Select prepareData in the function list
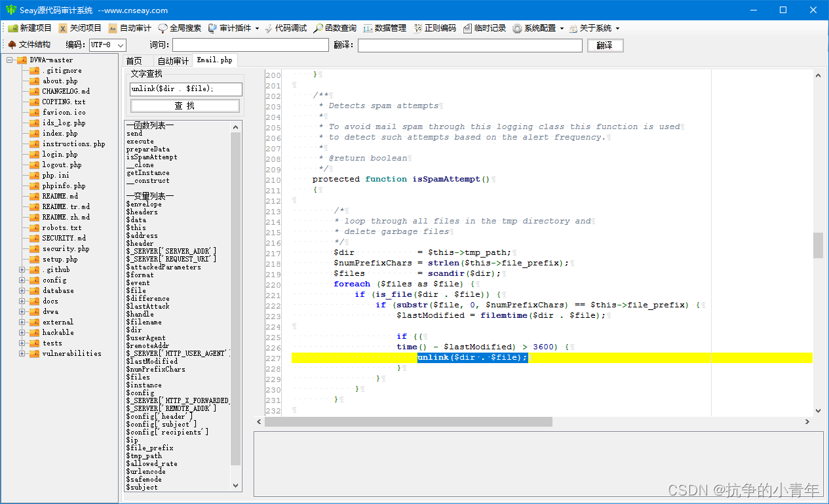 [148, 149]
